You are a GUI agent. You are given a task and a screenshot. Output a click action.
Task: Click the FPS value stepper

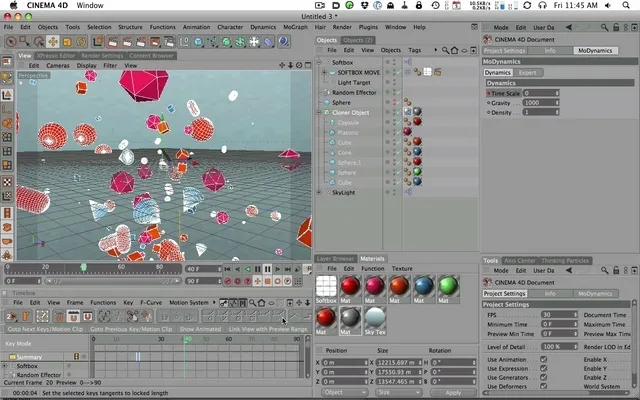click(576, 315)
